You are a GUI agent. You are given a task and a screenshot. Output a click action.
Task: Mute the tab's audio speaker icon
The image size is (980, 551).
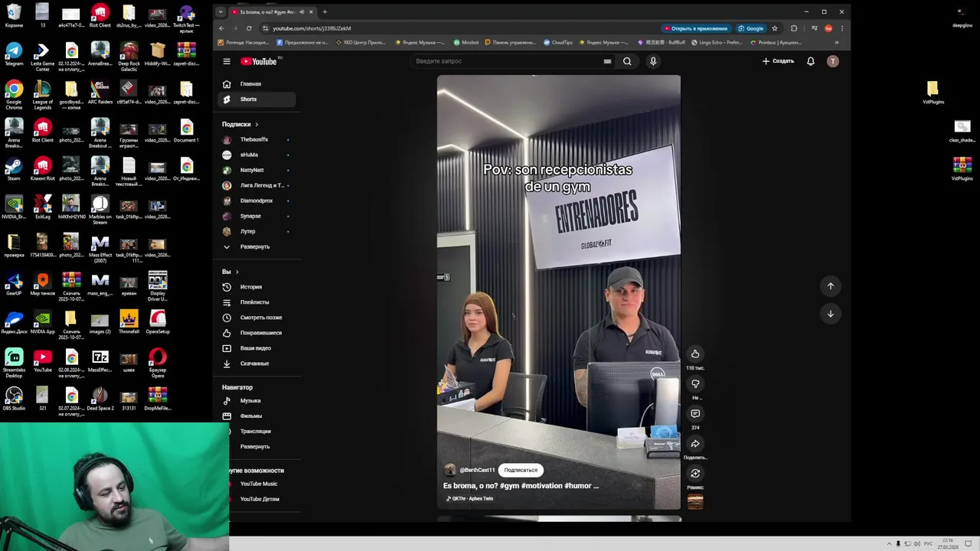(x=302, y=11)
